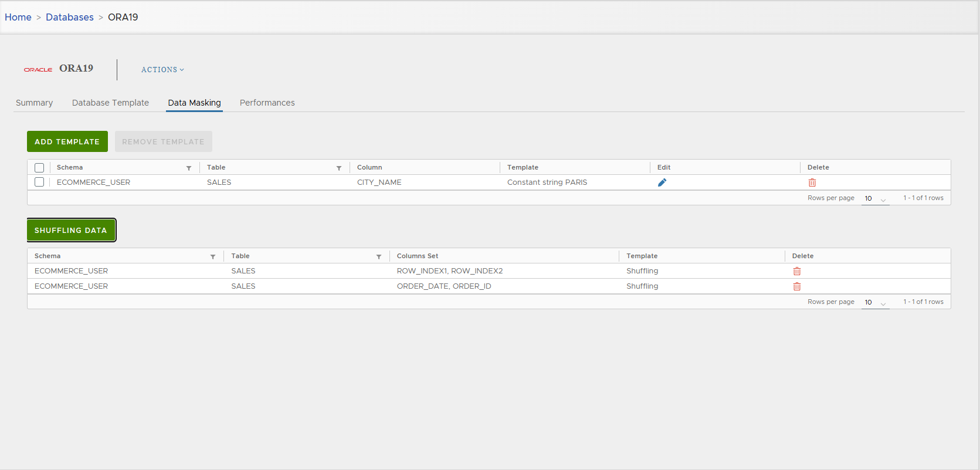Screen dimensions: 980x470
Task: Navigate to Databases in the breadcrumb
Action: [70, 17]
